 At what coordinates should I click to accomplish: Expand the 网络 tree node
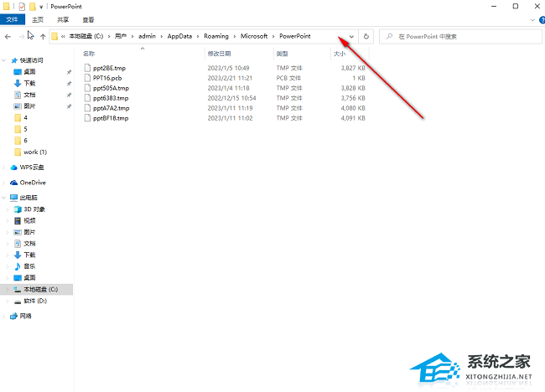[x=4, y=316]
